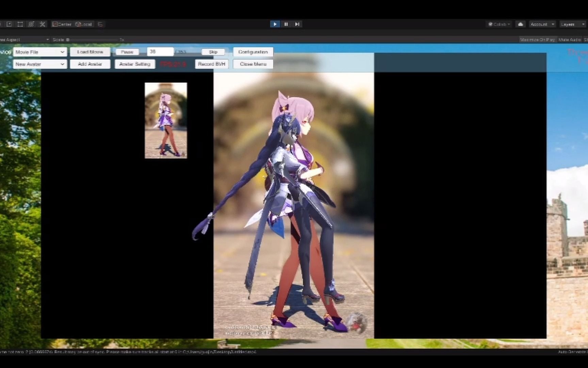Click the Close Menu button
The width and height of the screenshot is (588, 368).
253,64
